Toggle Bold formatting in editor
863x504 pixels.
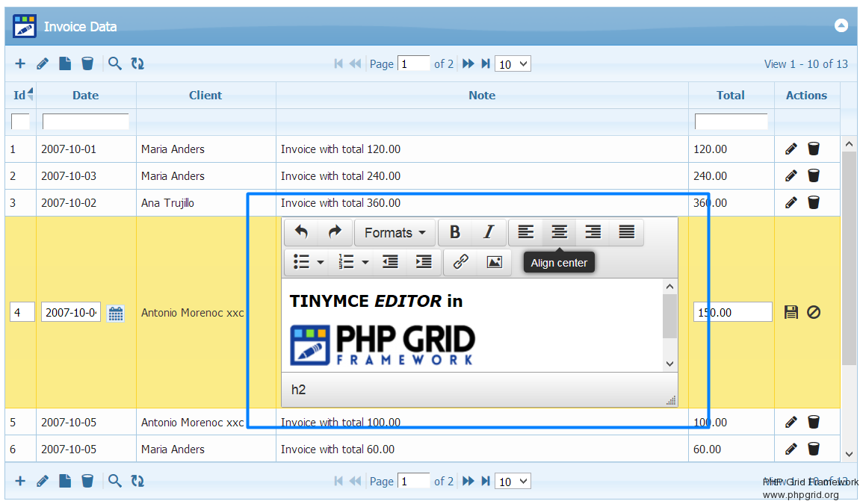[x=454, y=232]
